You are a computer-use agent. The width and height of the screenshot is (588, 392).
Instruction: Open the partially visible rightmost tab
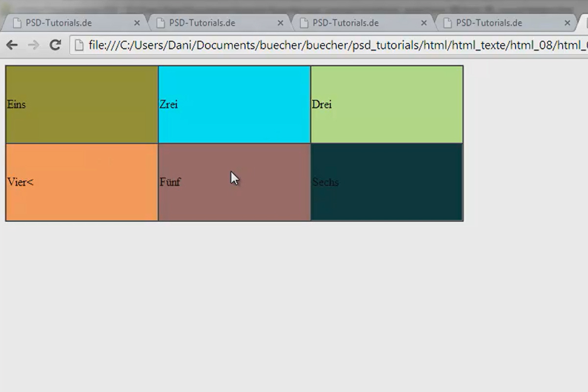tap(585, 23)
